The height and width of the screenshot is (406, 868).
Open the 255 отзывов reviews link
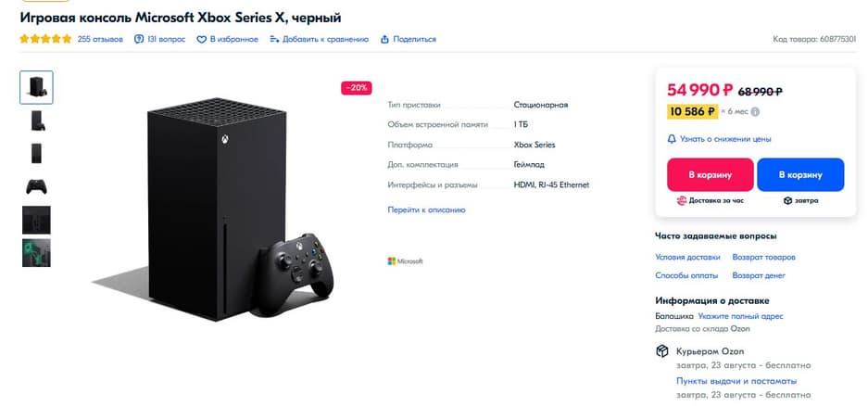(100, 39)
